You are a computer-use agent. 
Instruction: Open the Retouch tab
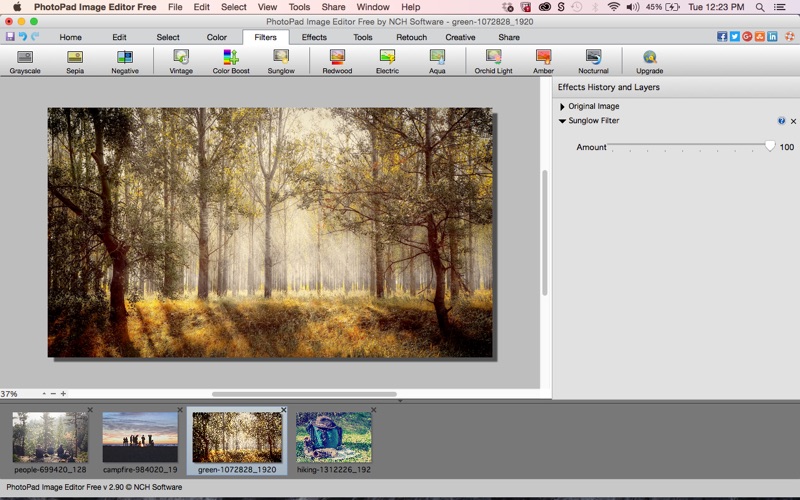[411, 37]
